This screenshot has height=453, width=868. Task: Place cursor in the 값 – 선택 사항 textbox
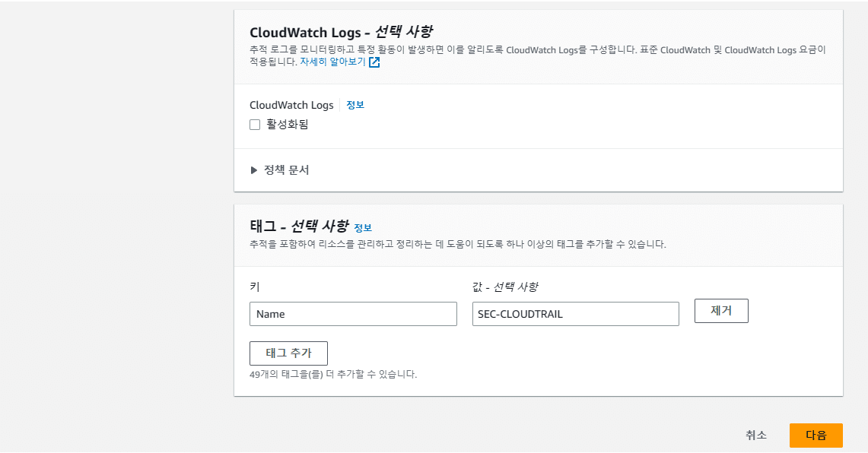point(575,313)
